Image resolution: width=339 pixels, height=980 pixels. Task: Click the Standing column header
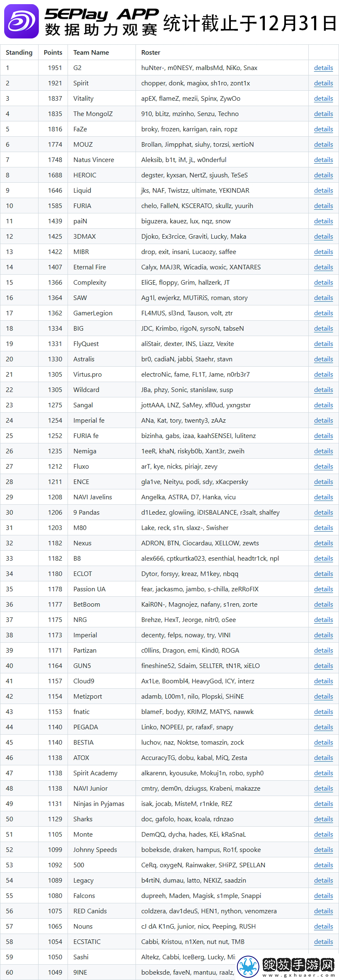pos(19,53)
